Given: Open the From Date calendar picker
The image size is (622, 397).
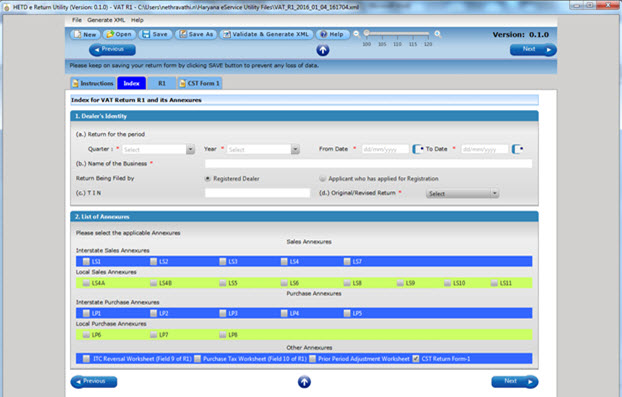Looking at the screenshot, I should [x=417, y=149].
